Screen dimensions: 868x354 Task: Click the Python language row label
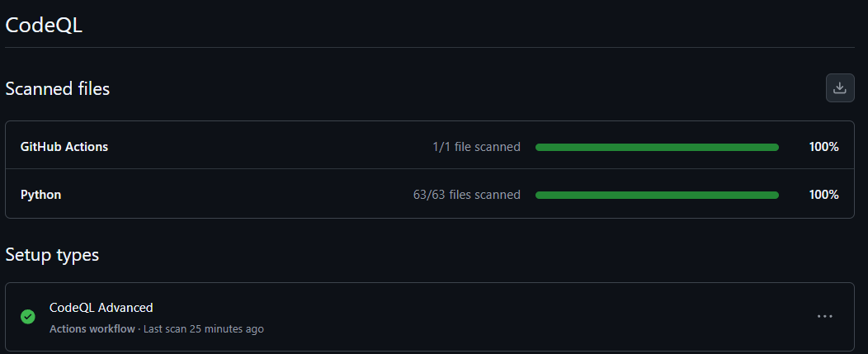[x=40, y=195]
